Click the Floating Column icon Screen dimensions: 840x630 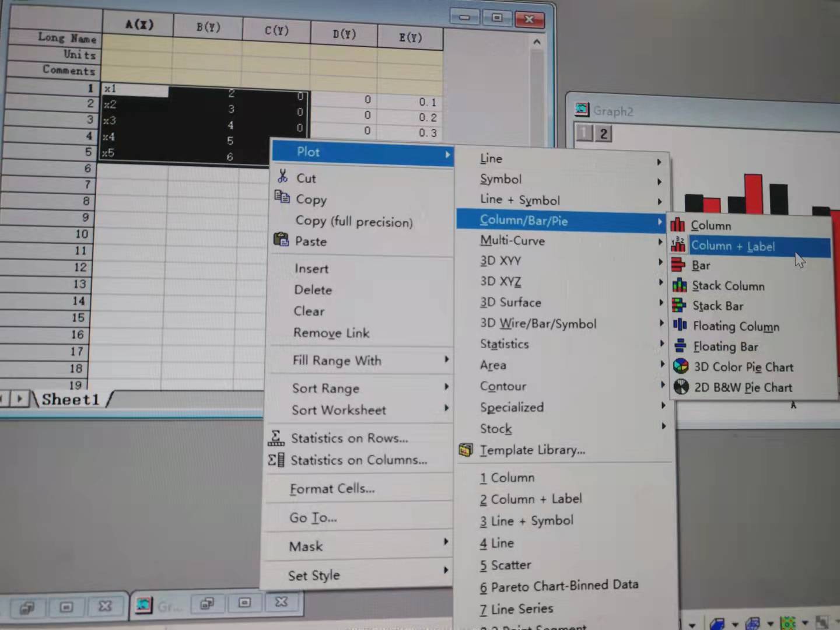[680, 325]
